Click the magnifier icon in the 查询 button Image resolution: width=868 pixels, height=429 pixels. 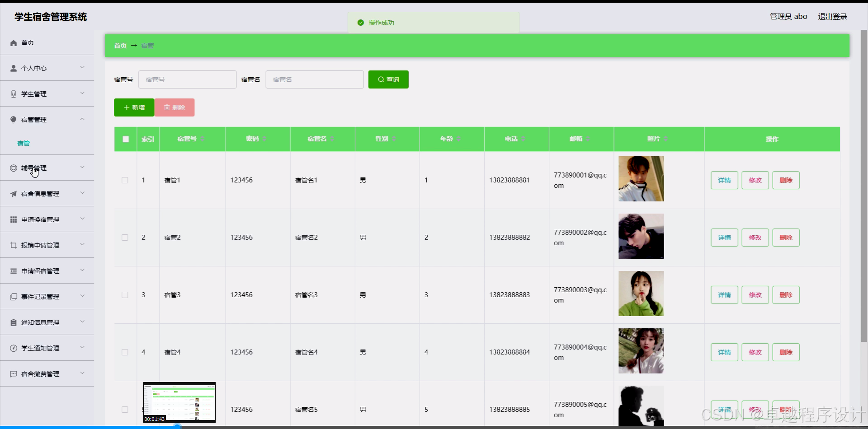(381, 79)
